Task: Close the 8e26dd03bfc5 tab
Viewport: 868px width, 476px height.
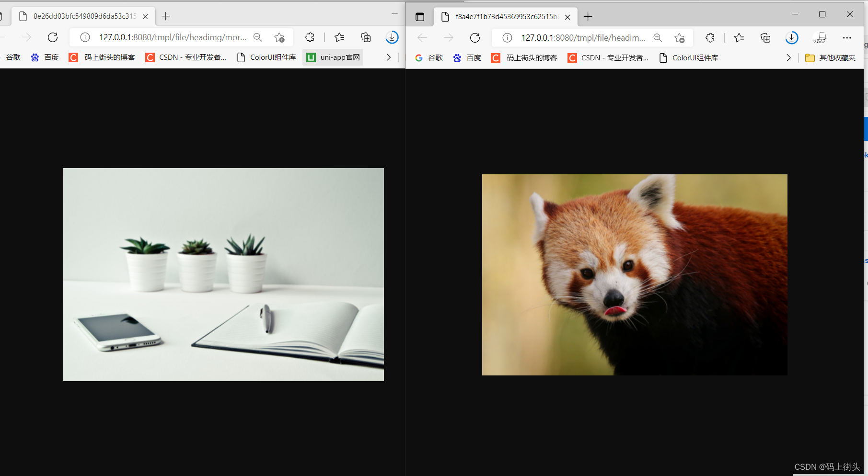Action: tap(145, 16)
